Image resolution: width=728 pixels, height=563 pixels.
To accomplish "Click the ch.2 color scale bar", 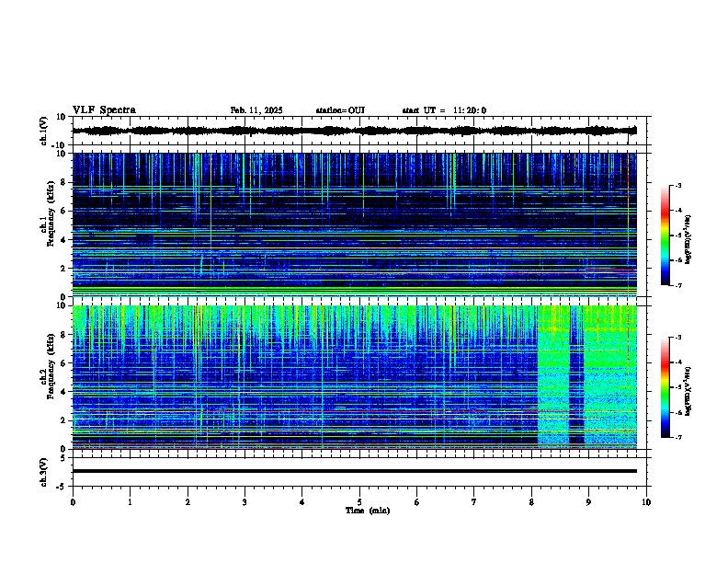I will click(665, 387).
